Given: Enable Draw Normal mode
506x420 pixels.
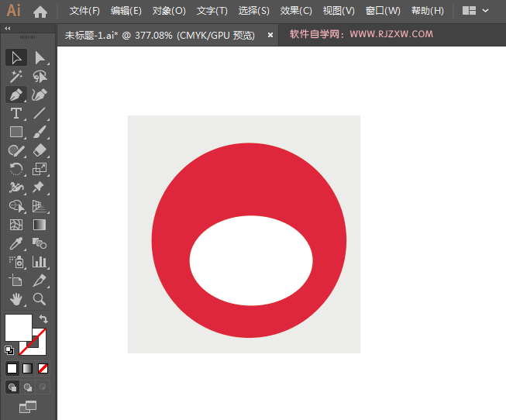Looking at the screenshot, I should pos(12,387).
